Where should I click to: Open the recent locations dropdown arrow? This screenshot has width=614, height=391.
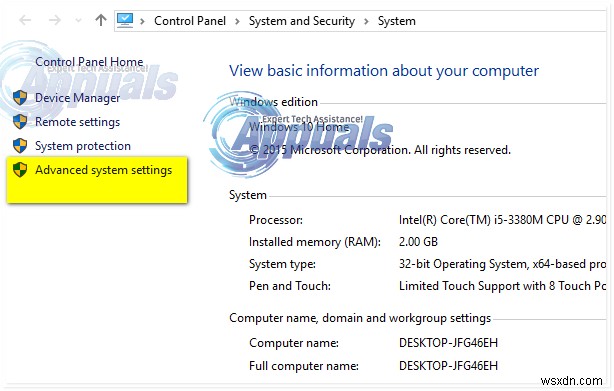click(x=78, y=20)
